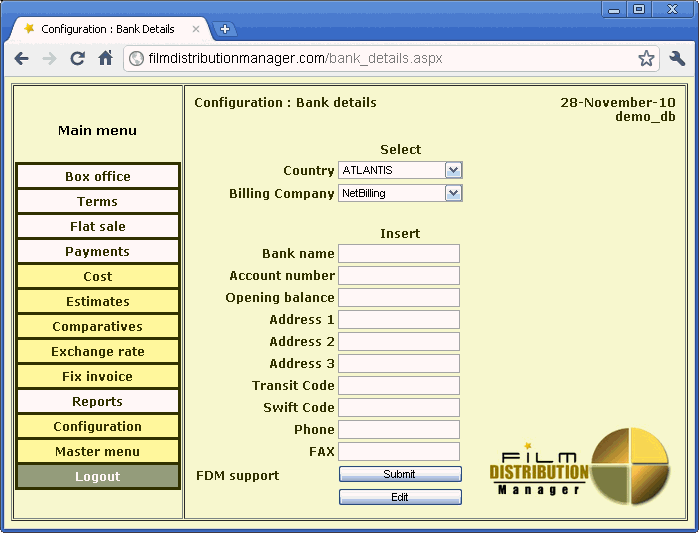
Task: Click the Bank name input field
Action: coord(399,254)
